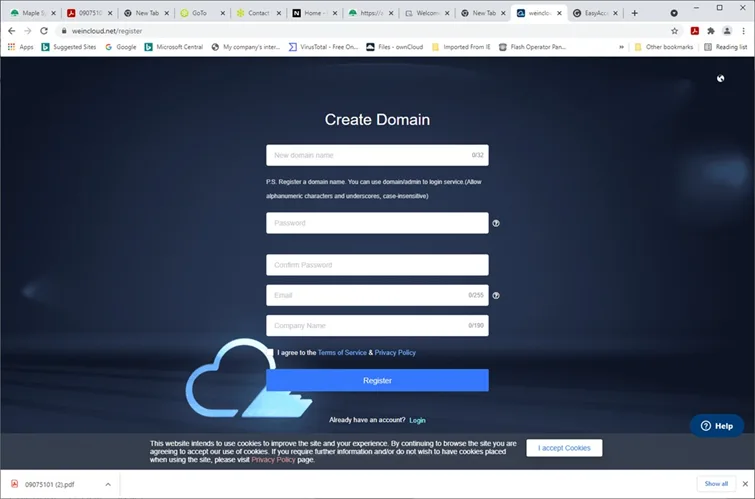Switch to the Contact tab
This screenshot has width=755, height=499.
[259, 13]
